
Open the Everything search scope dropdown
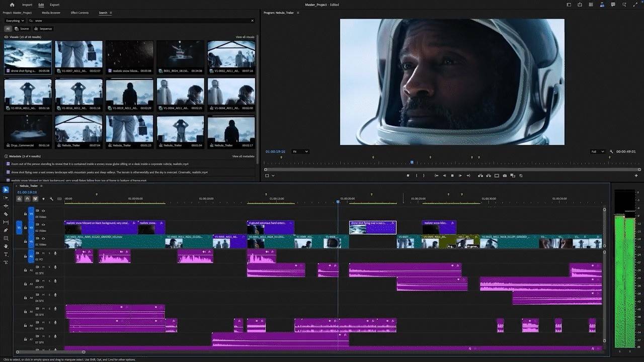[15, 21]
